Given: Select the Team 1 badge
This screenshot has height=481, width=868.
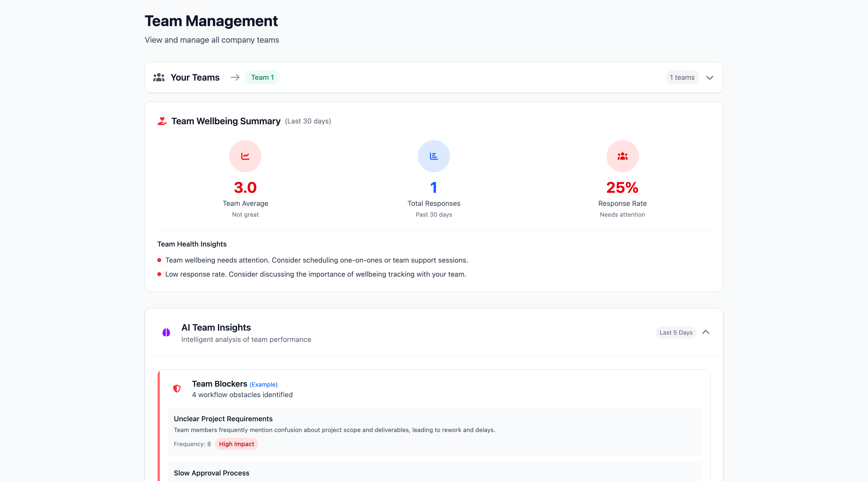Looking at the screenshot, I should click(x=262, y=78).
